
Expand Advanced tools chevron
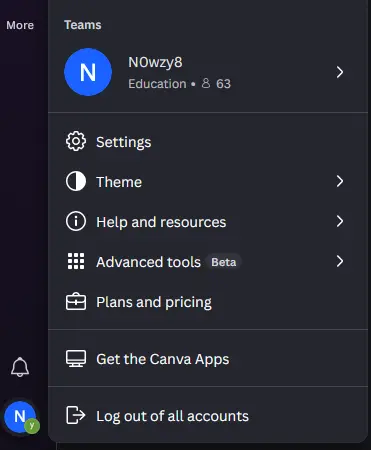(340, 261)
